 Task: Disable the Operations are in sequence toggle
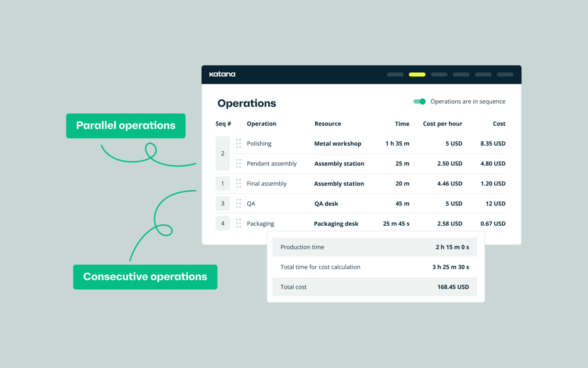click(419, 101)
